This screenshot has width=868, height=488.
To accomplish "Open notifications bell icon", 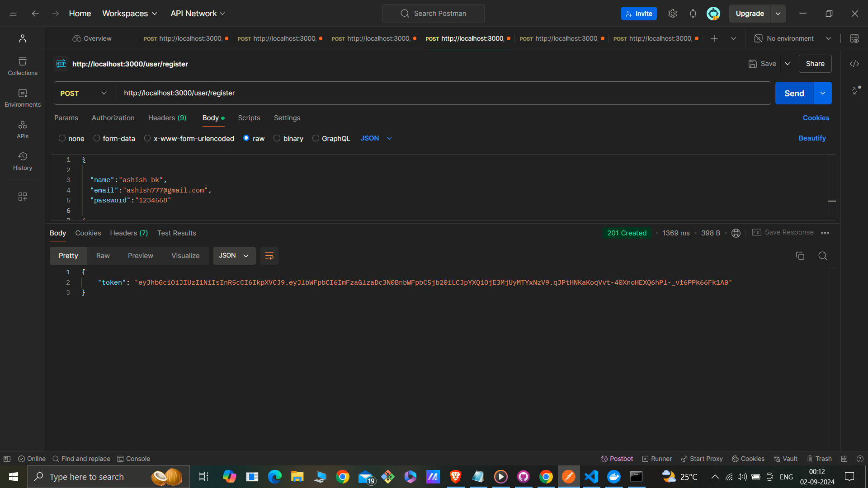I will [693, 14].
